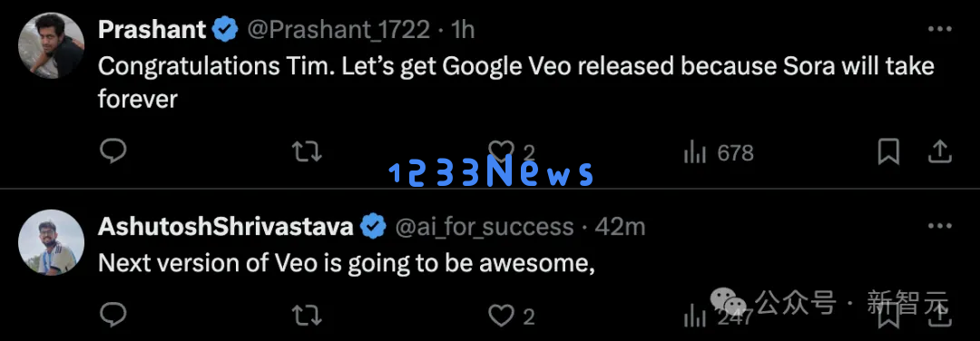
Task: Open Prashant's profile picture
Action: 51,45
